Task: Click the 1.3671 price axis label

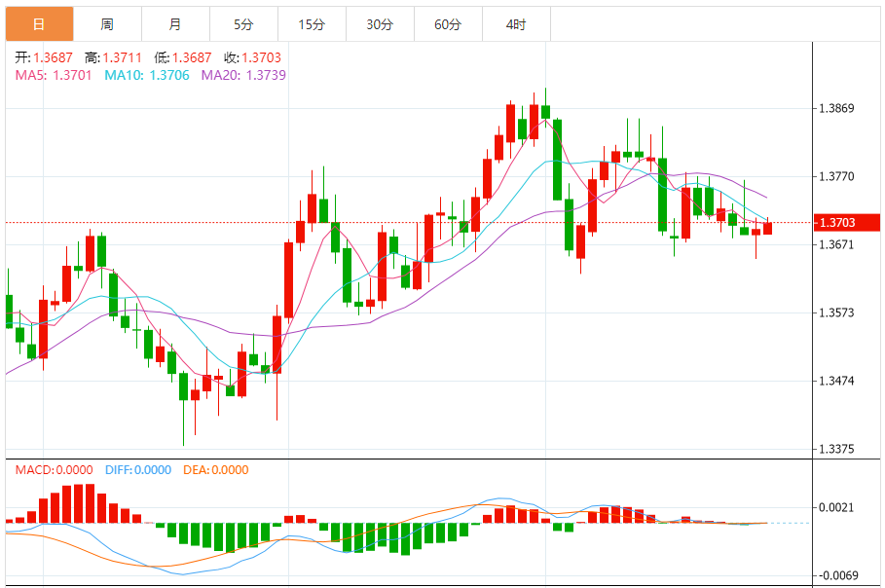Action: [836, 244]
